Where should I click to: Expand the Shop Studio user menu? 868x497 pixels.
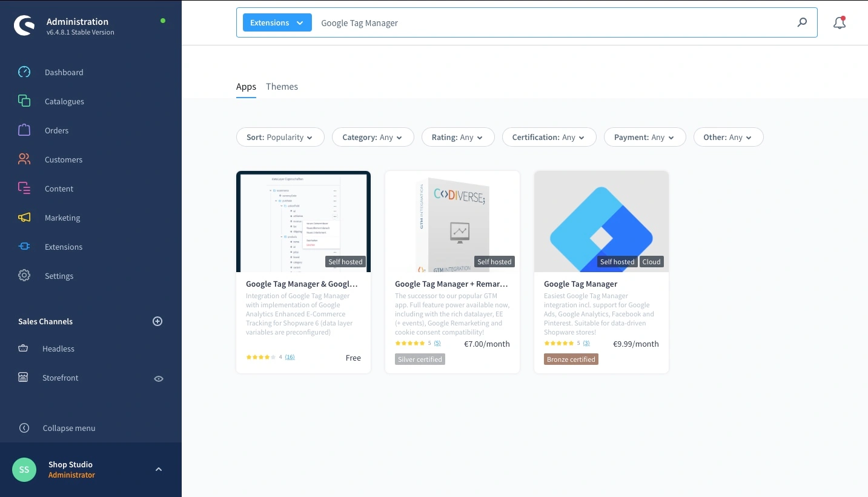coord(159,469)
